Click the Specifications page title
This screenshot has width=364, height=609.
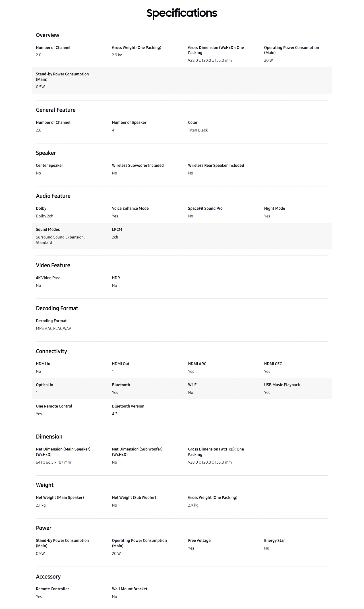point(182,13)
